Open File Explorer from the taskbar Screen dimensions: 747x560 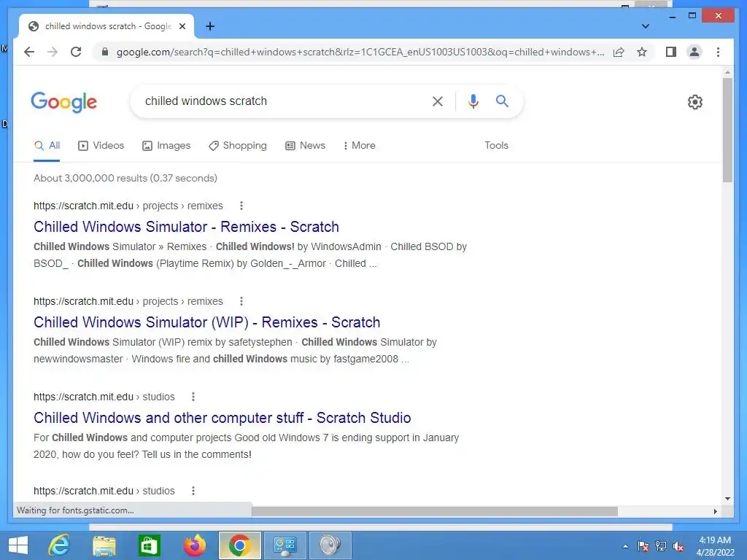(104, 545)
